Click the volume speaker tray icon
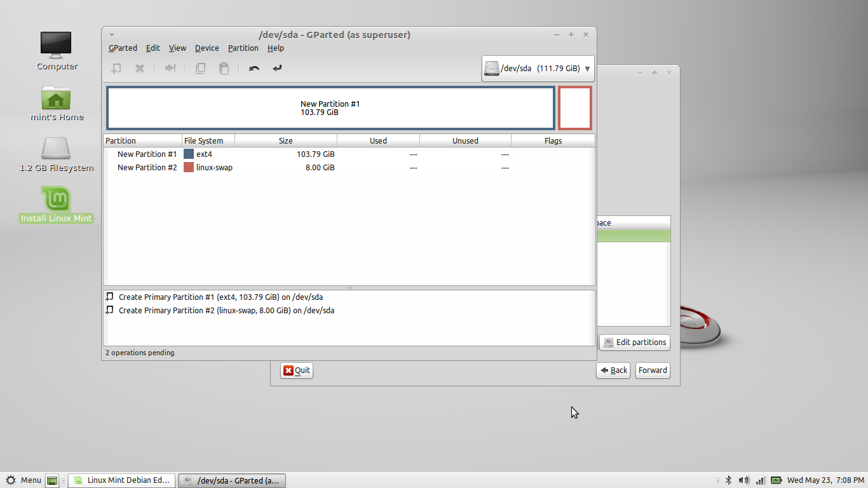 pos(743,480)
